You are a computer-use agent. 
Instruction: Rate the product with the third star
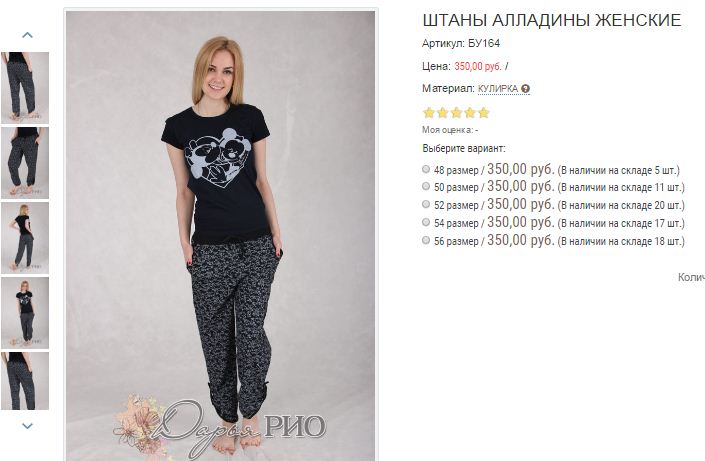click(x=456, y=112)
